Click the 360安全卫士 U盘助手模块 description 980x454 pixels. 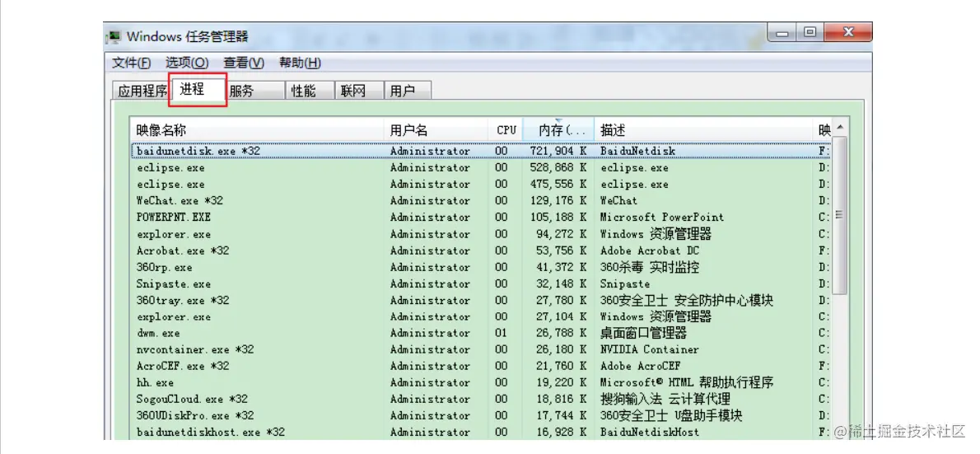(x=671, y=415)
